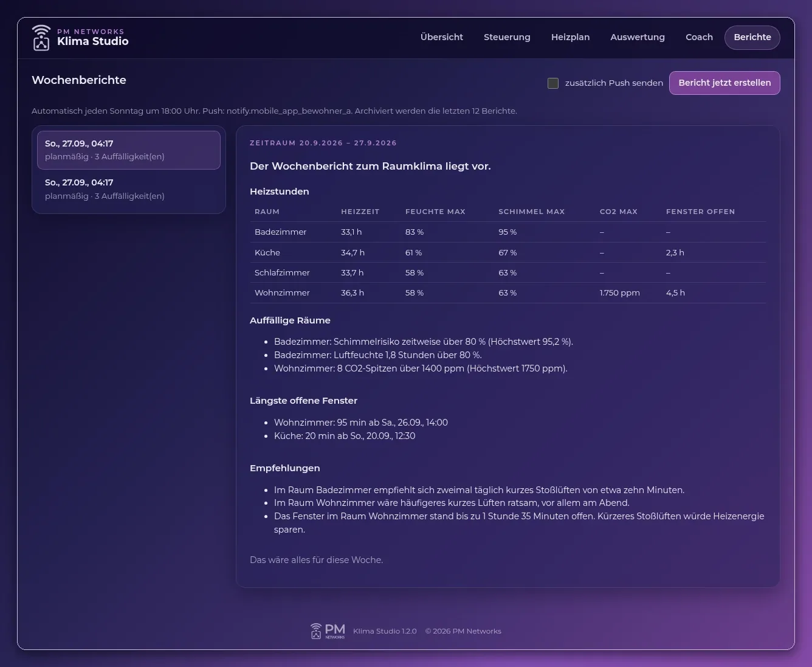Image resolution: width=812 pixels, height=667 pixels.
Task: Click the PM Networks footer logo
Action: [328, 631]
